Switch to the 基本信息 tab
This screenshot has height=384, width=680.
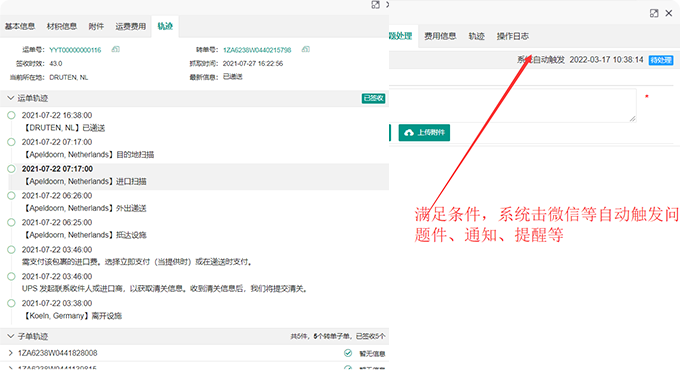pyautogui.click(x=20, y=26)
